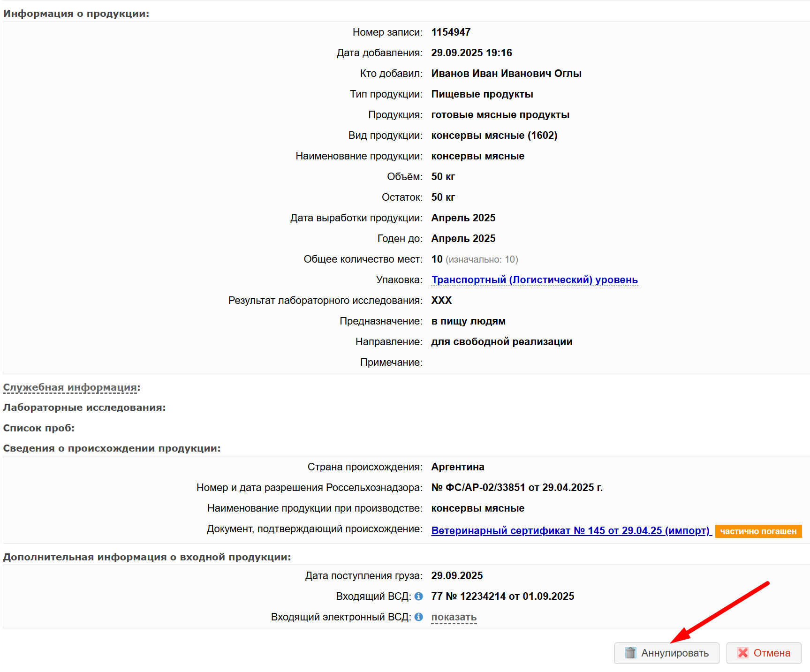The width and height of the screenshot is (810, 672).
Task: Show incoming electronic ВСД via "показать"
Action: (x=454, y=617)
